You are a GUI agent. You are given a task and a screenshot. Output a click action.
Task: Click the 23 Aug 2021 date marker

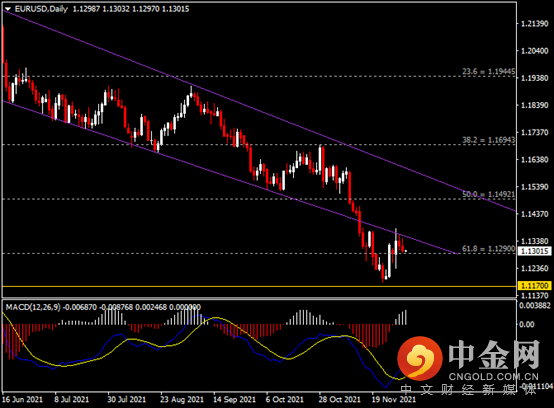[x=182, y=400]
